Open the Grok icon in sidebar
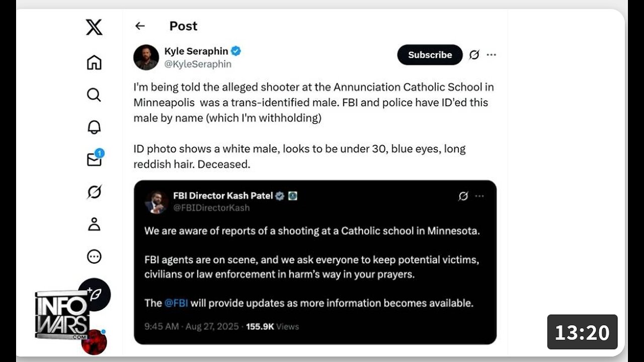The height and width of the screenshot is (362, 644). coord(94,192)
